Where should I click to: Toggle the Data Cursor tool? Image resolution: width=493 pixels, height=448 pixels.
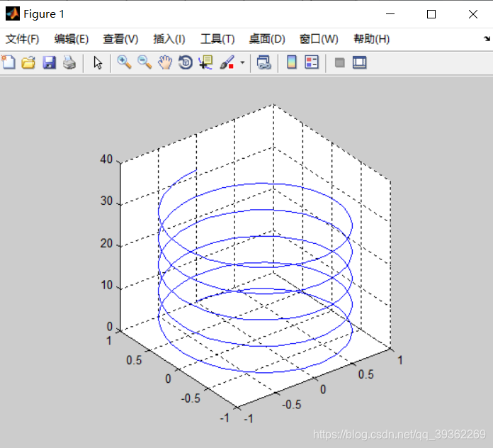(206, 62)
